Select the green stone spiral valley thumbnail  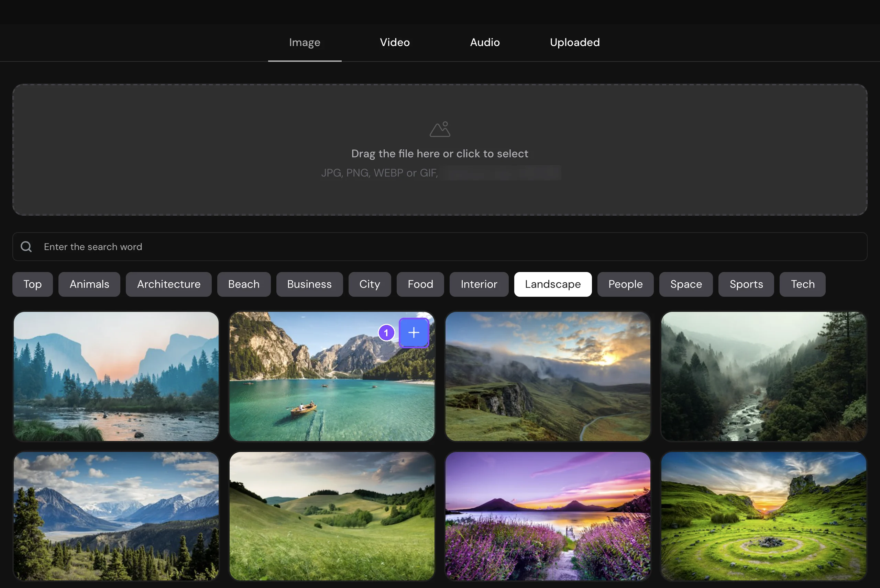coord(764,516)
